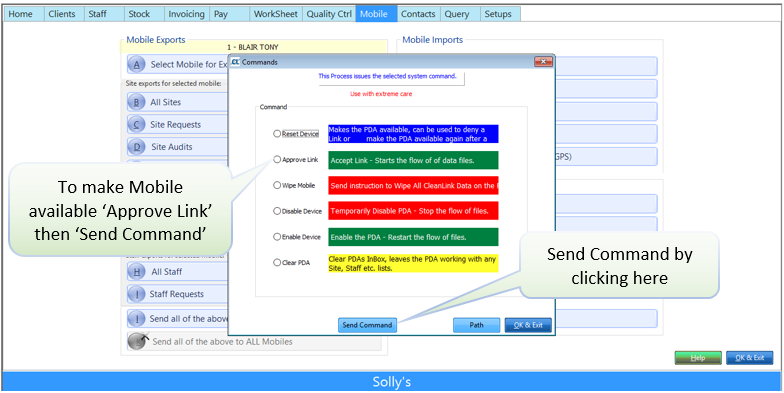Viewport: 784px width, 393px height.
Task: Click the red Wipe All CleanLink Data box
Action: [x=414, y=186]
